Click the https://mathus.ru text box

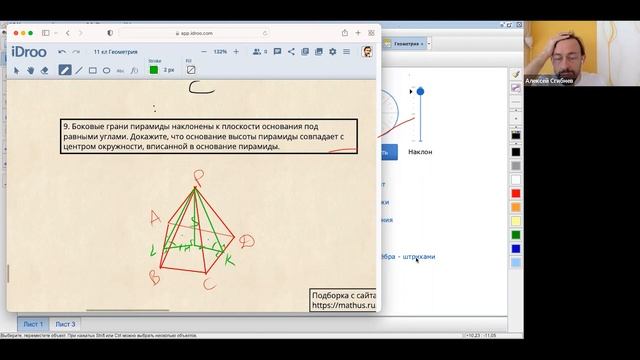343,300
